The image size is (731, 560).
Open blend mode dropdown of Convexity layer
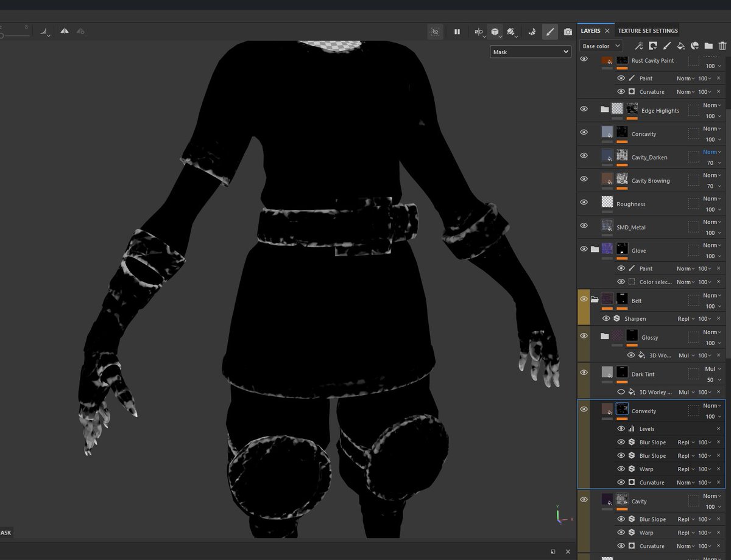pos(712,406)
